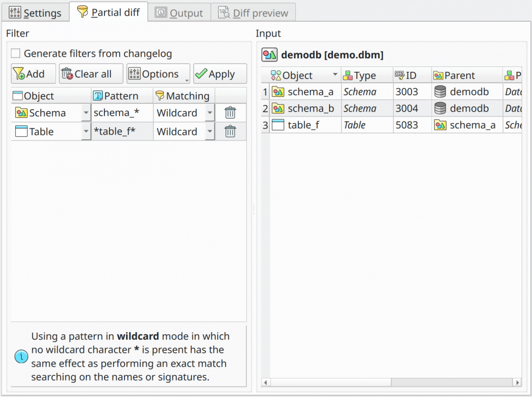Open the Options dropdown menu

(x=158, y=74)
